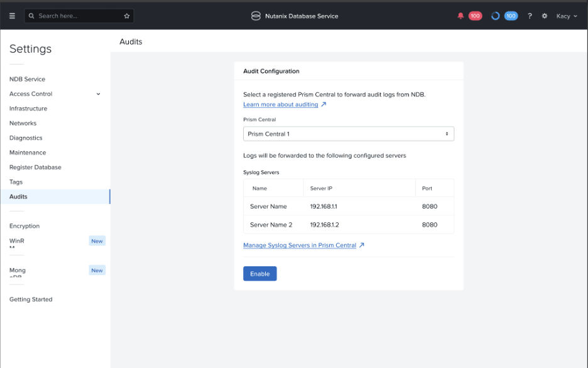
Task: Expand the Access Control section chevron
Action: pos(98,94)
